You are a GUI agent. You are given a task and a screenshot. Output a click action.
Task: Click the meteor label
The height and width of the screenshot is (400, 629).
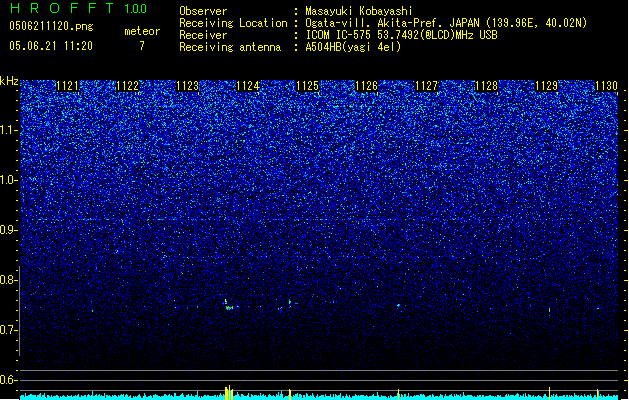click(142, 31)
